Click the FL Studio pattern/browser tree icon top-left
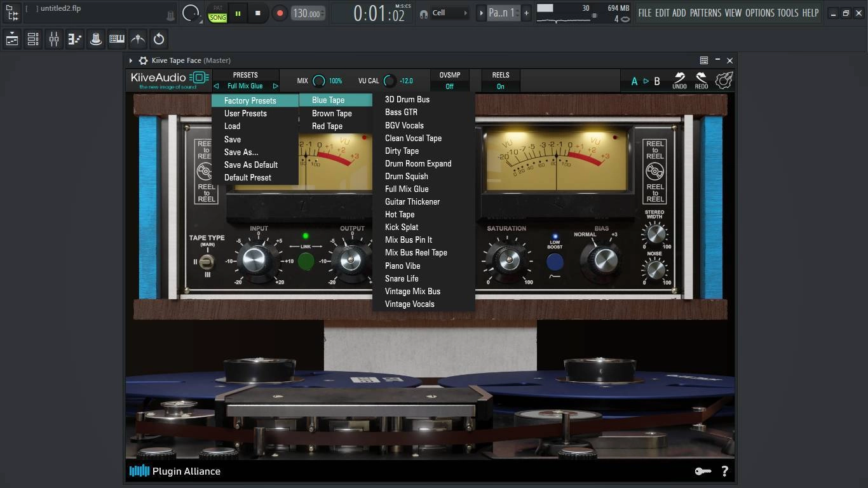868x488 pixels. point(12,13)
